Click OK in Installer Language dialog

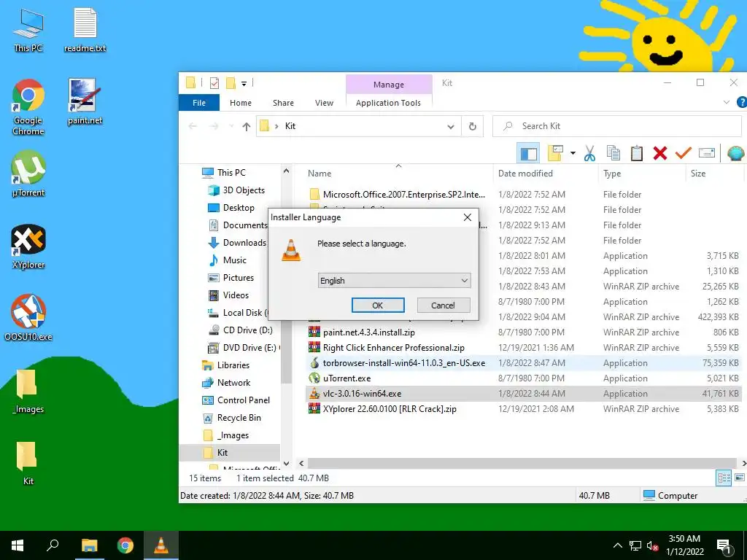click(378, 306)
